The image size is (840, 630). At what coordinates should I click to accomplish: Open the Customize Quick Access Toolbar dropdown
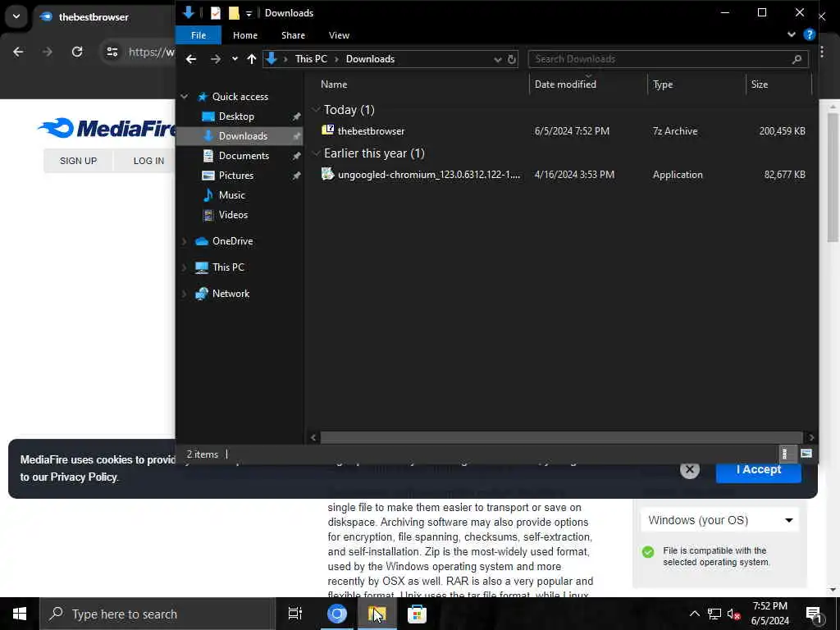tap(249, 13)
